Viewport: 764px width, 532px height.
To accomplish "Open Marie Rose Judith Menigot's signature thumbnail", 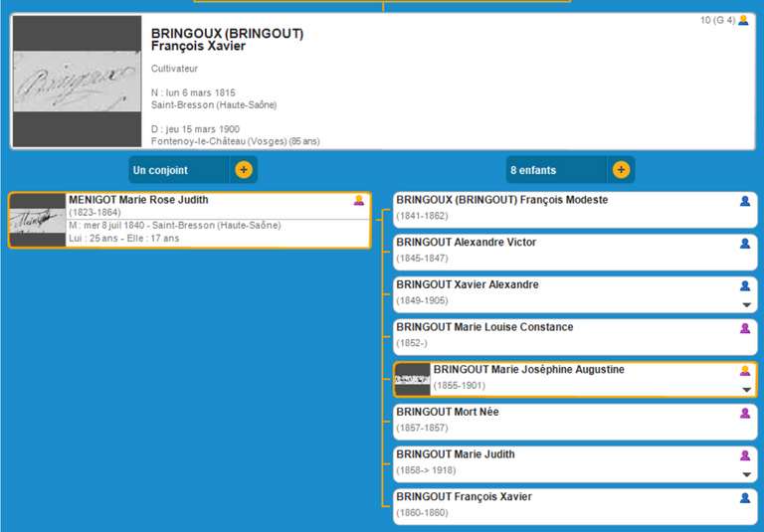I will point(37,221).
